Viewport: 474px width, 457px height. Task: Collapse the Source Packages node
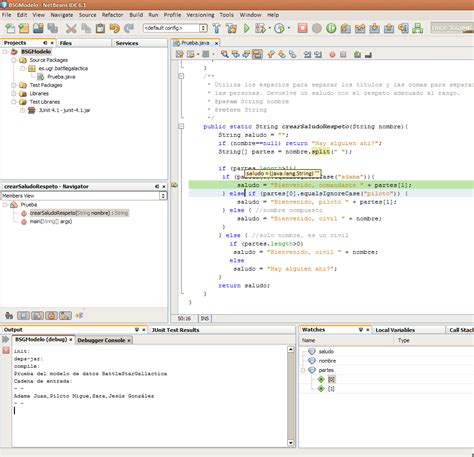(x=14, y=60)
